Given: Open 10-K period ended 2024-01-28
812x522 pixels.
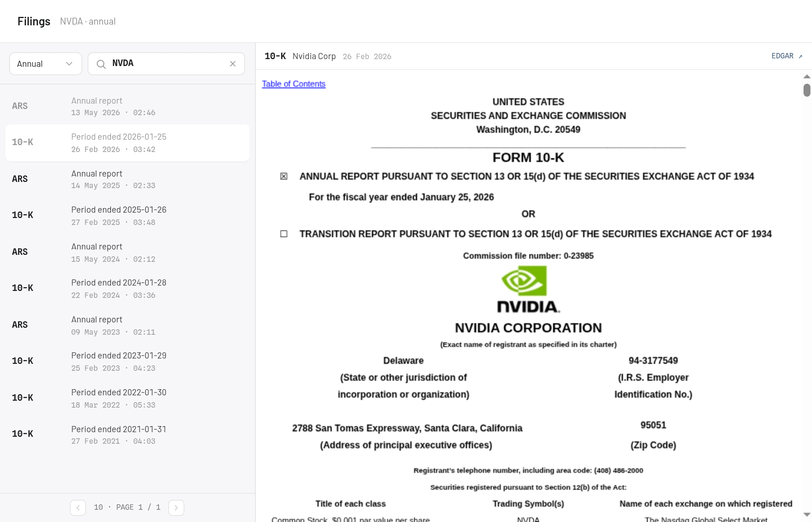Looking at the screenshot, I should pyautogui.click(x=128, y=289).
